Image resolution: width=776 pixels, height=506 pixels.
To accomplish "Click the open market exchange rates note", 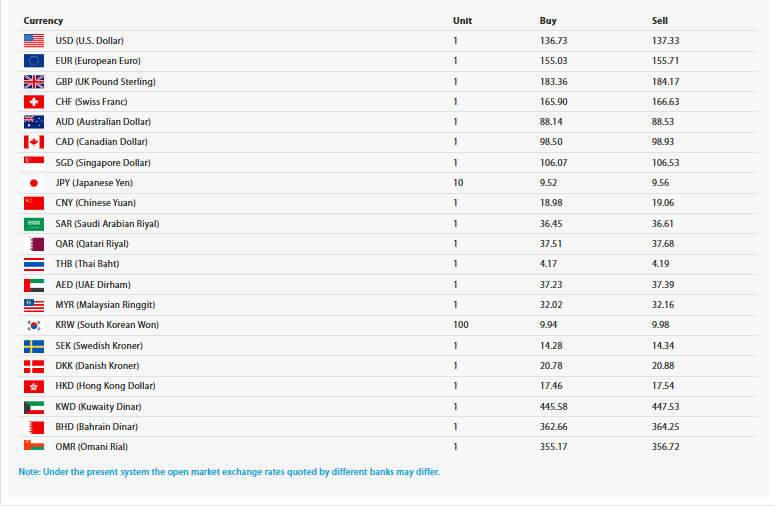I will click(229, 472).
